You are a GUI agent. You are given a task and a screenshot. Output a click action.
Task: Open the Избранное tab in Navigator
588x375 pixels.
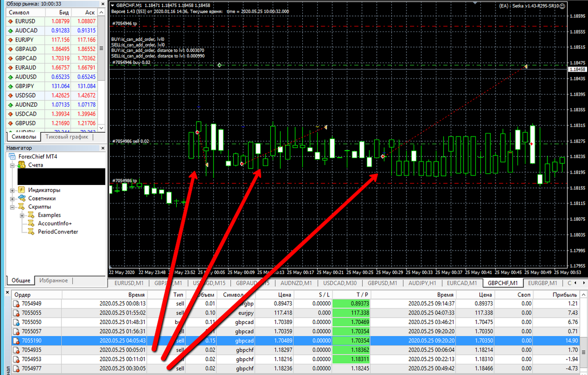click(54, 280)
